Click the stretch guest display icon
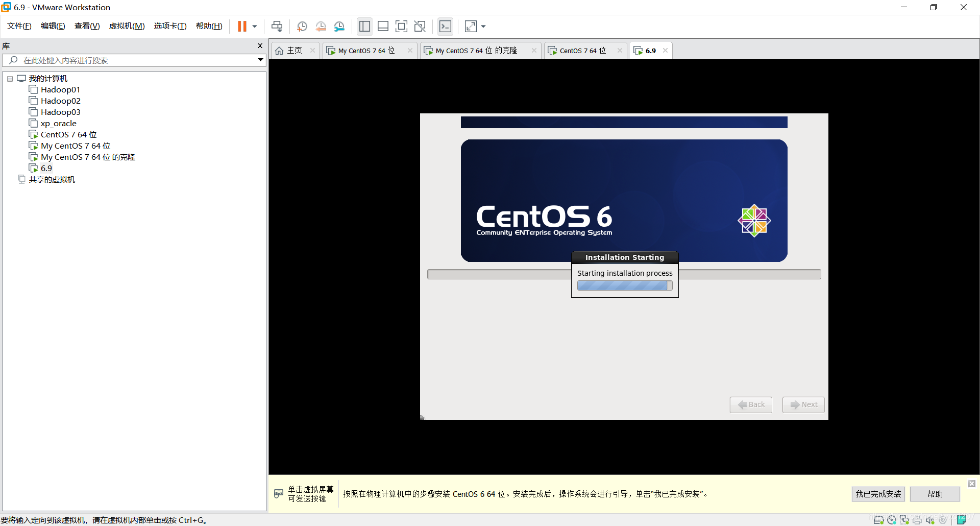 (x=471, y=27)
